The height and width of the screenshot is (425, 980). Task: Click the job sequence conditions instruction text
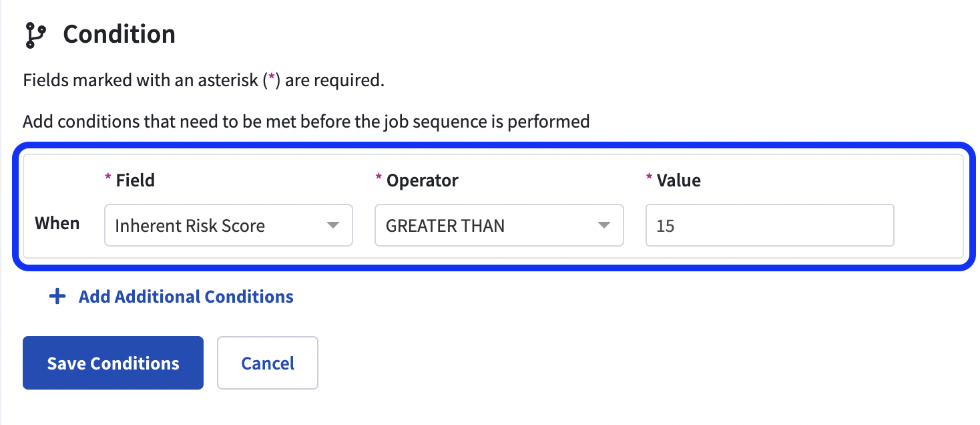point(306,122)
